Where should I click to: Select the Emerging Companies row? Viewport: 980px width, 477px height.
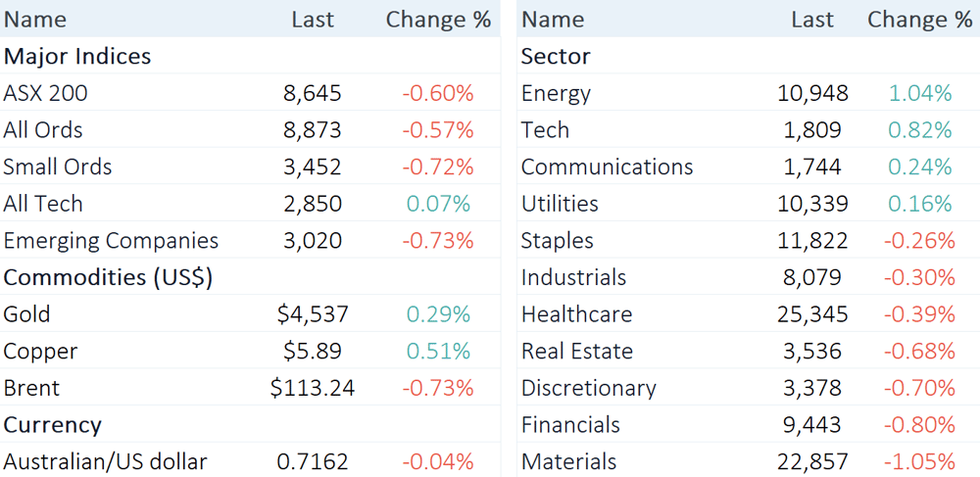pos(250,240)
